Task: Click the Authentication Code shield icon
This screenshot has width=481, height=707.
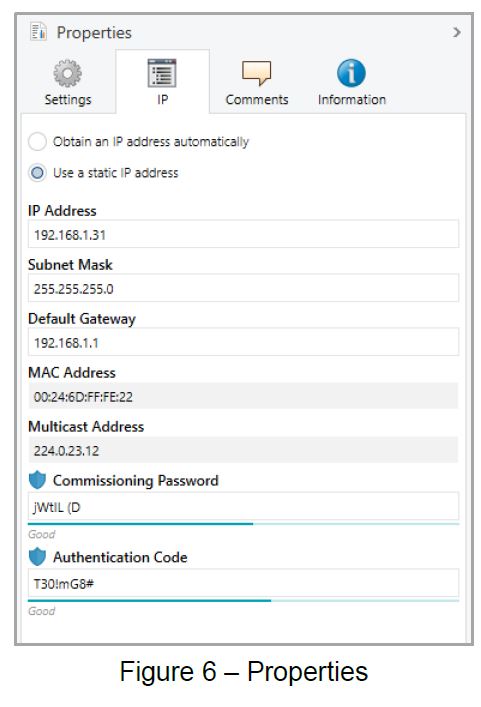Action: (x=37, y=557)
